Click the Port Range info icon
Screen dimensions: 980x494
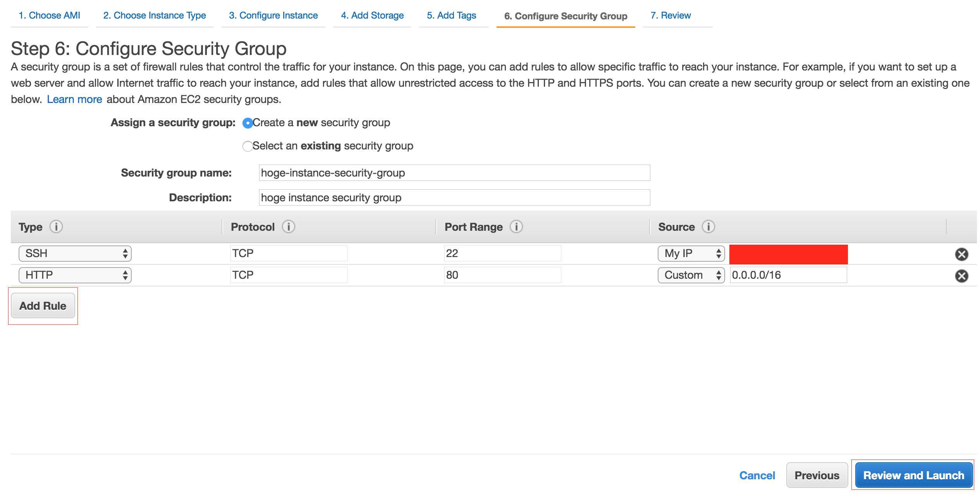tap(516, 226)
